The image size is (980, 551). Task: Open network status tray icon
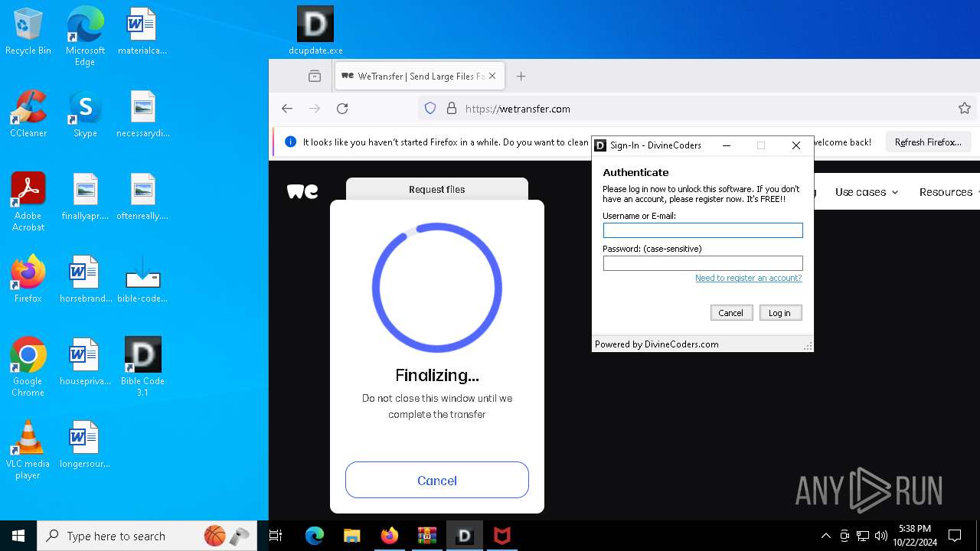(x=863, y=536)
